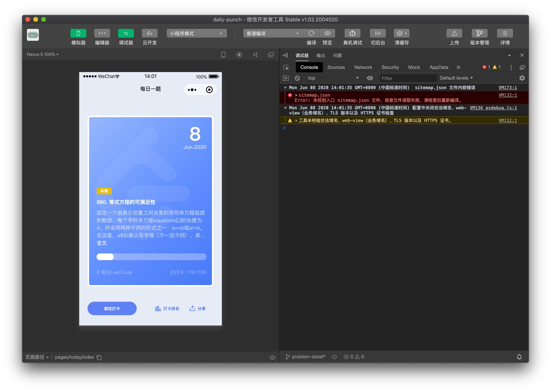Click the real-device debug bug icon

[352, 33]
